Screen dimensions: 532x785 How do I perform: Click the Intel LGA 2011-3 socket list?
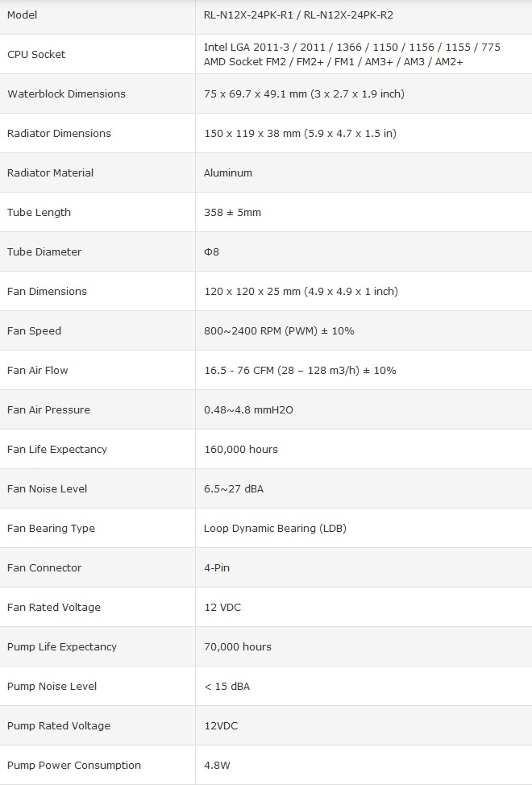tap(351, 48)
